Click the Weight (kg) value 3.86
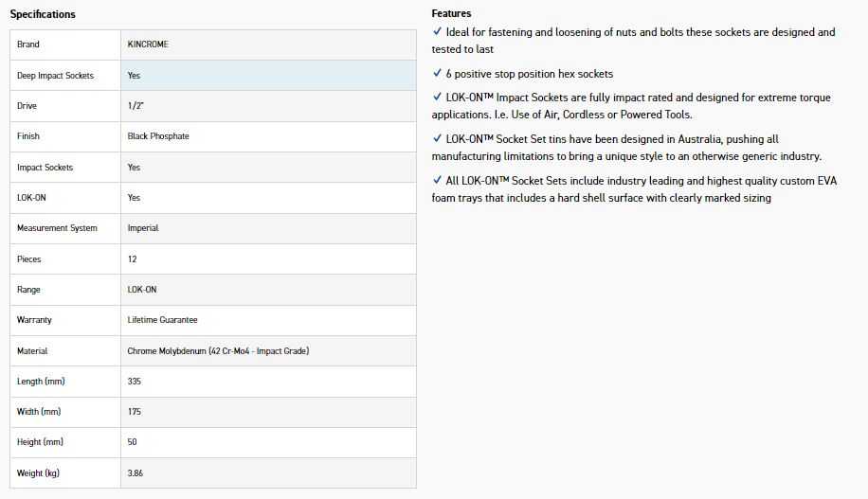Viewport: 868px width, 499px height. tap(136, 473)
